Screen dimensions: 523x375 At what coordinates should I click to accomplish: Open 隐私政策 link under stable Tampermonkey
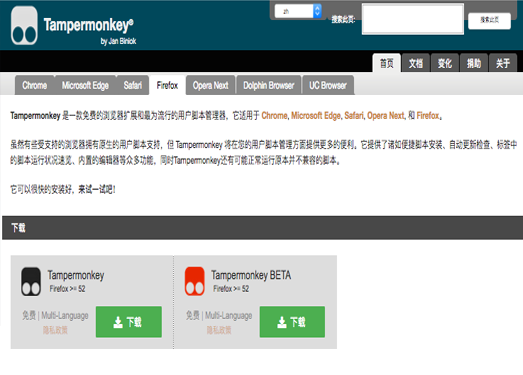coord(55,330)
